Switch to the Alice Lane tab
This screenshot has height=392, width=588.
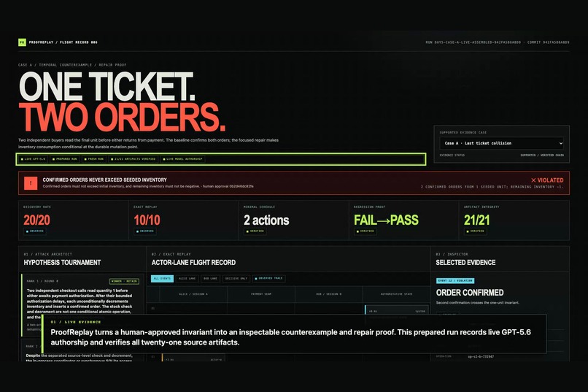187,278
